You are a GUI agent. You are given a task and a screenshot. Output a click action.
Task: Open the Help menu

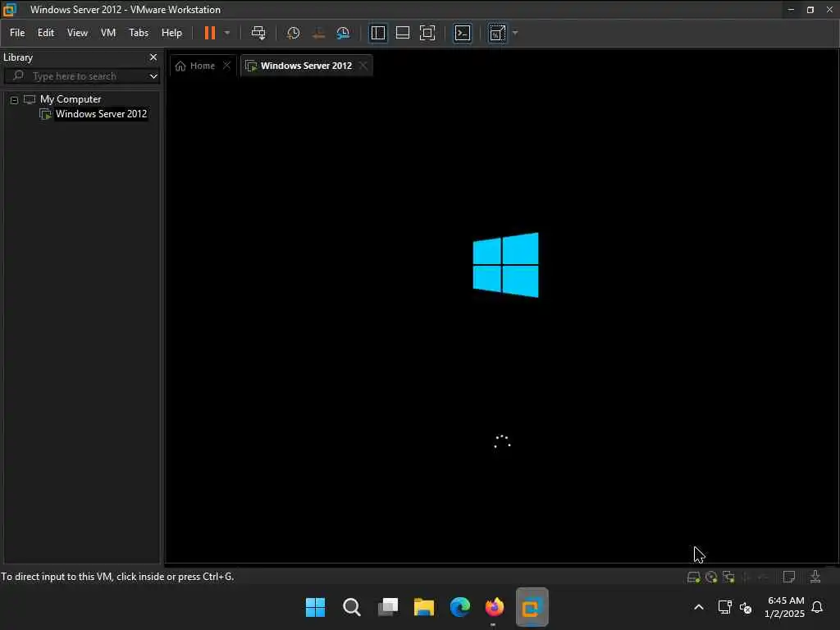pyautogui.click(x=171, y=33)
